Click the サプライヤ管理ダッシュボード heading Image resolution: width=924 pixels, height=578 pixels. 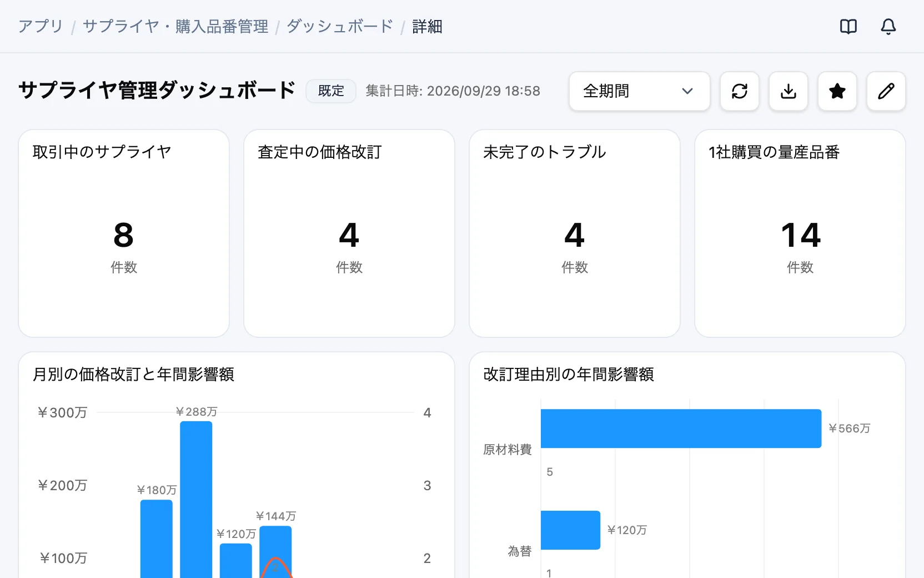[x=157, y=91]
